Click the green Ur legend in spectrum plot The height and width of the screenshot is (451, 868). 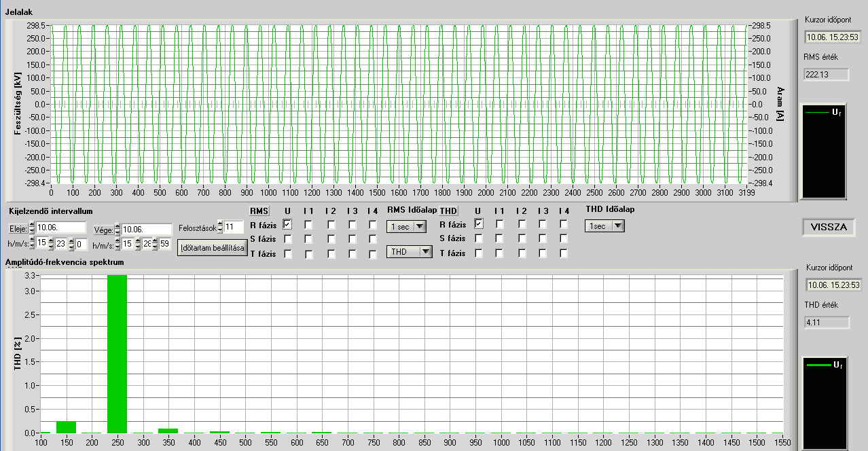[824, 365]
